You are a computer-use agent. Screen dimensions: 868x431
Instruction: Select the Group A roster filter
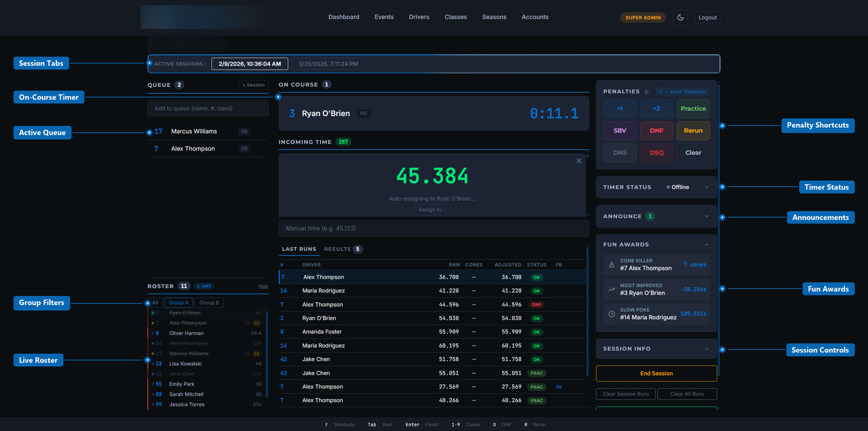[178, 303]
